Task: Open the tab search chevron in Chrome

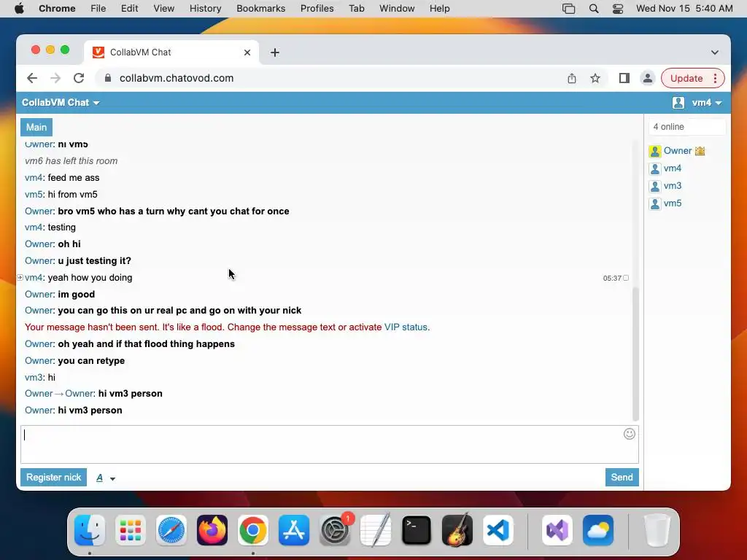Action: [x=715, y=52]
